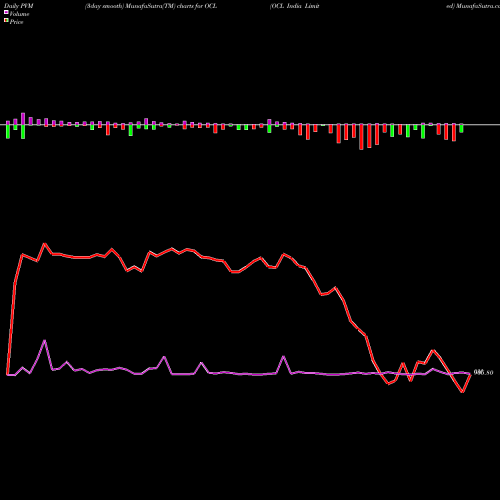Select the 'Volume' legend label
Screen dimensions: 500x500
(x=19, y=14)
